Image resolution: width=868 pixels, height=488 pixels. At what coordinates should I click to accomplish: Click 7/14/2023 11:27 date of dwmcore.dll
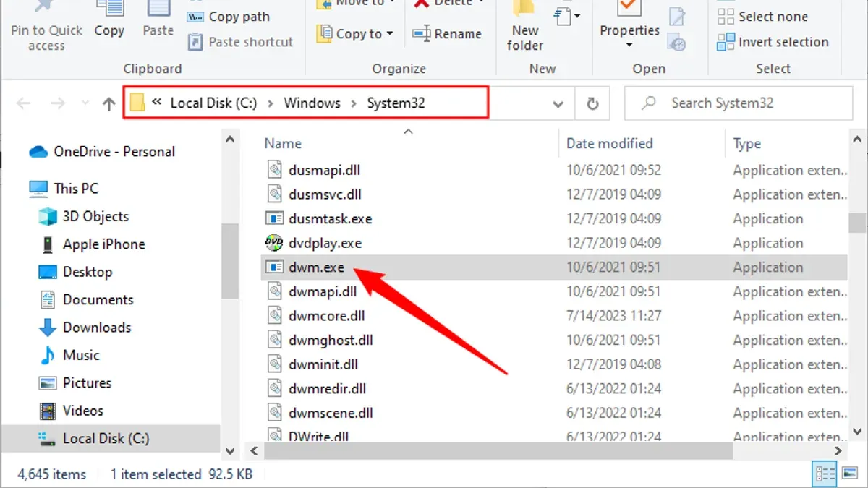(x=613, y=316)
